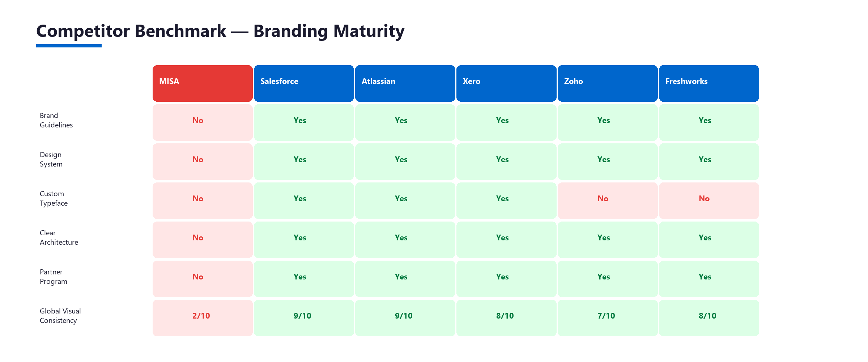
Task: Click the Atlassian header cell
Action: click(405, 83)
